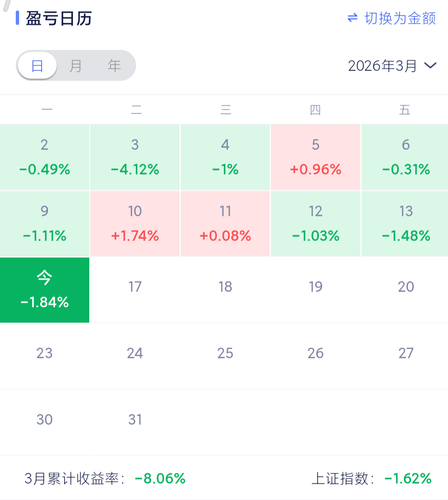
Task: Tap the date 31 cell
Action: point(135,422)
